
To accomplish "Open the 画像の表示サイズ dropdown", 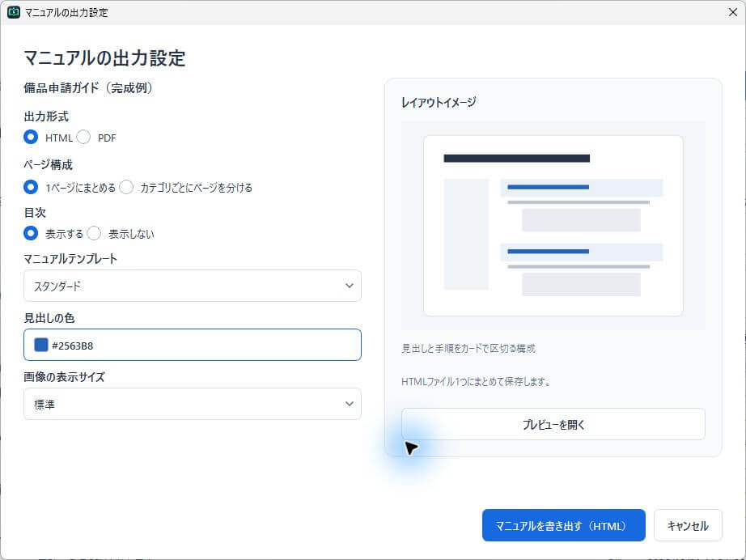I will [193, 404].
